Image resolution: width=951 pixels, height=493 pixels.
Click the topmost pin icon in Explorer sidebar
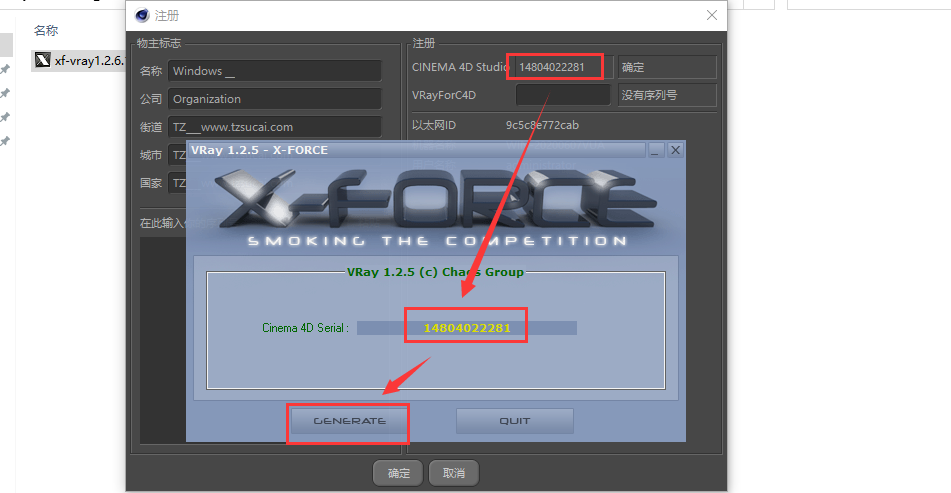(x=5, y=69)
